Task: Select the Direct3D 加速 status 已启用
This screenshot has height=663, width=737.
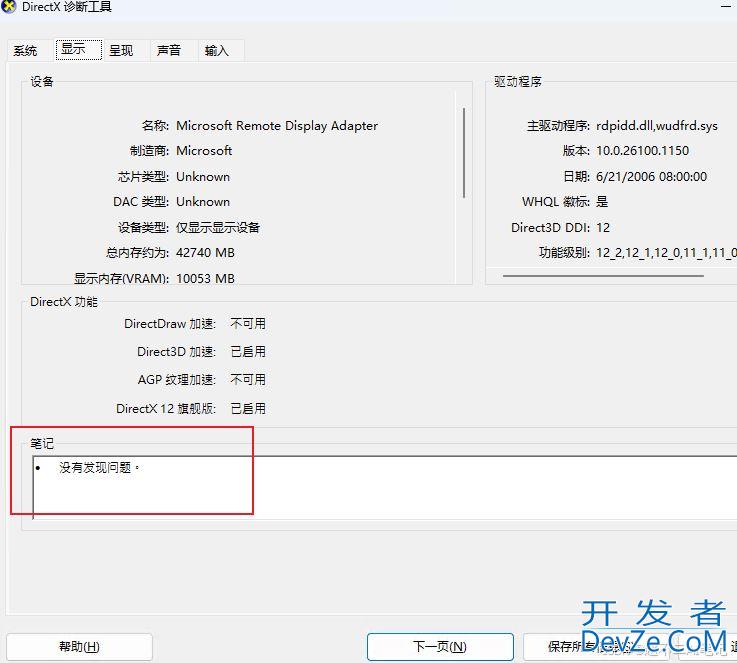Action: (x=248, y=351)
